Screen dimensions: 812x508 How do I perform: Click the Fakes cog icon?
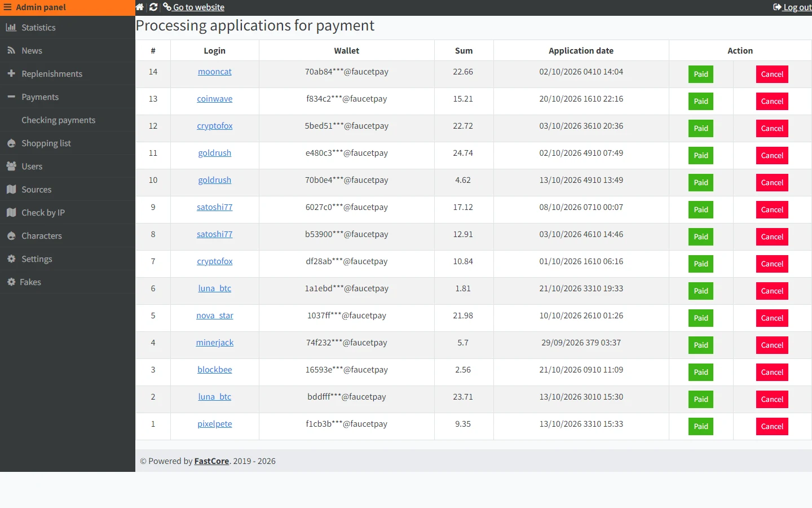(11, 282)
